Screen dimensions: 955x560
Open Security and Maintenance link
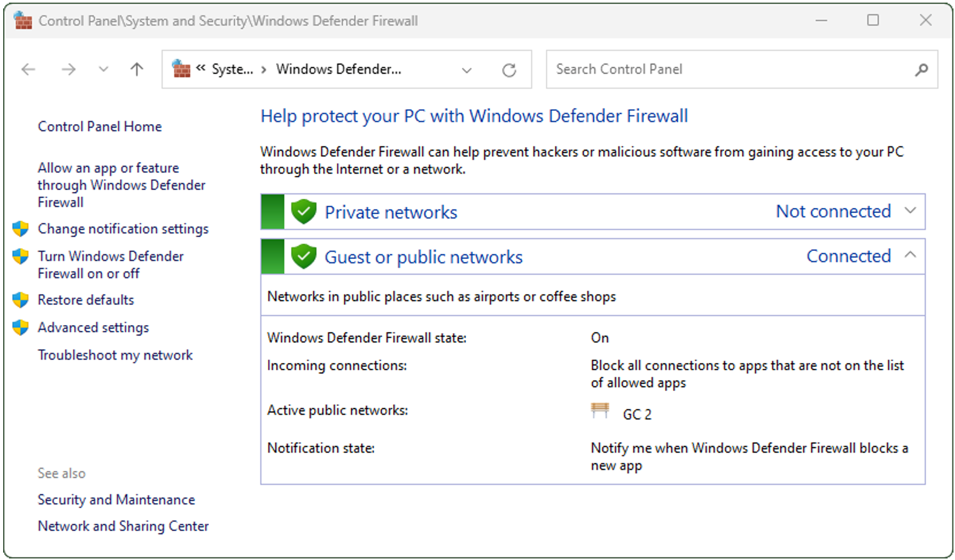click(x=116, y=500)
